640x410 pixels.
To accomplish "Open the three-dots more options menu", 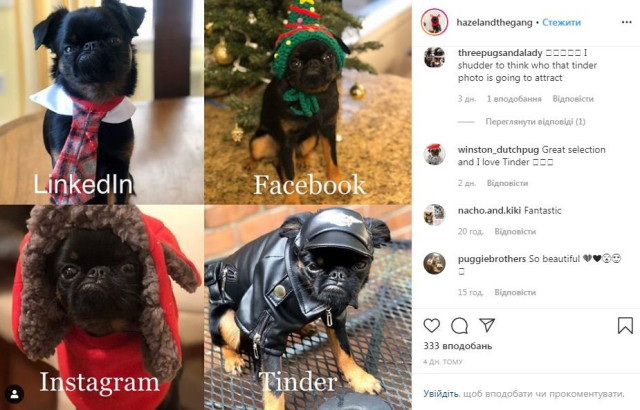I will (627, 22).
